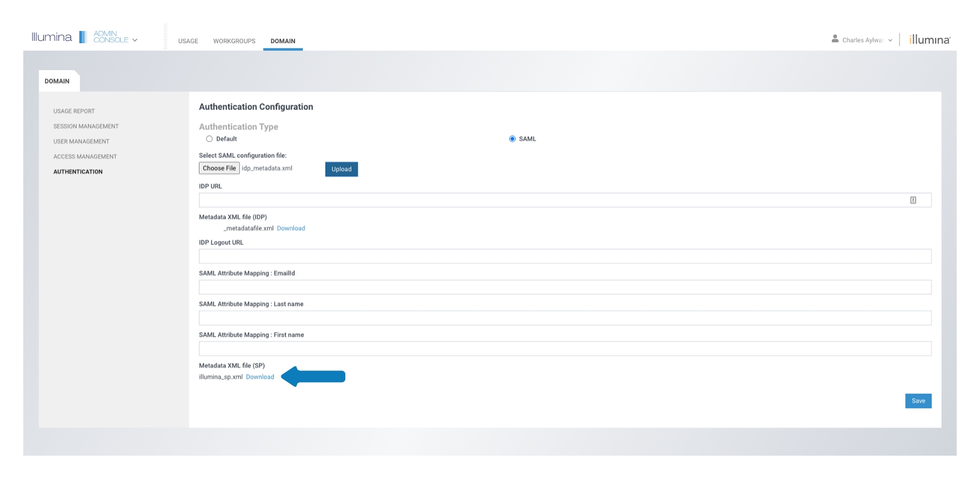The width and height of the screenshot is (980, 479).
Task: Click the icon inside IDP URL field
Action: (x=913, y=200)
